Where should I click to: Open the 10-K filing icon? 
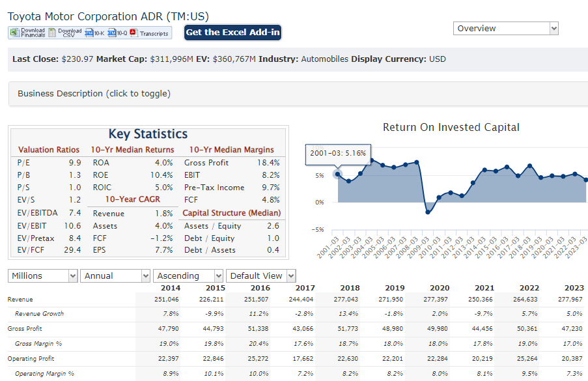(x=89, y=33)
